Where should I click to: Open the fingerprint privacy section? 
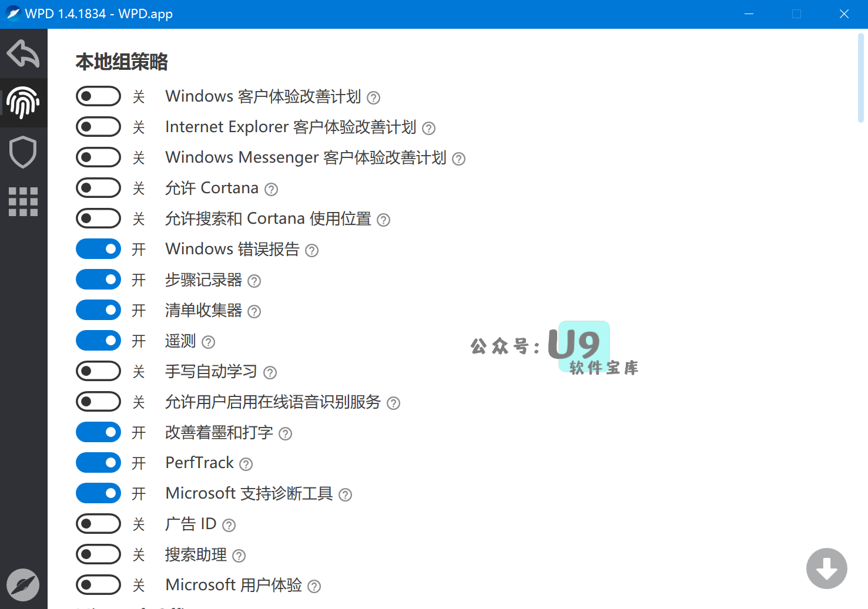(24, 103)
